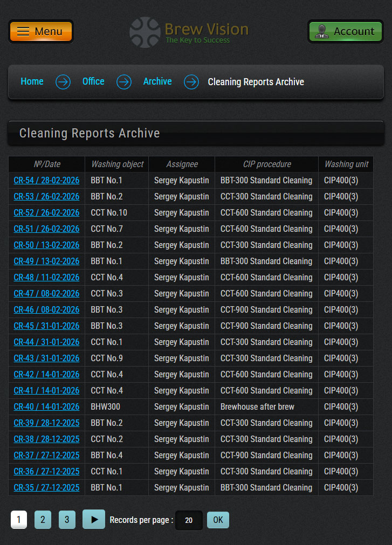Click the Brew Vision logo icon

coord(145,32)
